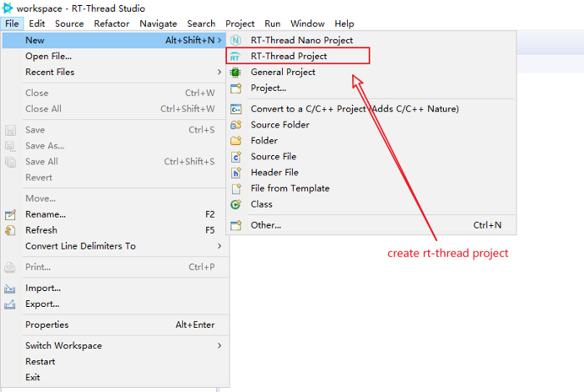Choose General Project entry
This screenshot has width=584, height=392.
pyautogui.click(x=371, y=73)
